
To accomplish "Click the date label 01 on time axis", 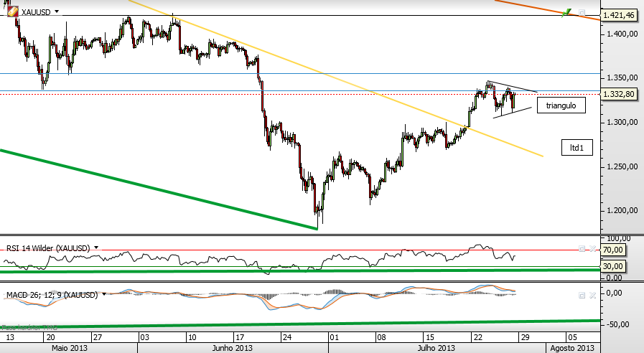I will pos(334,337).
